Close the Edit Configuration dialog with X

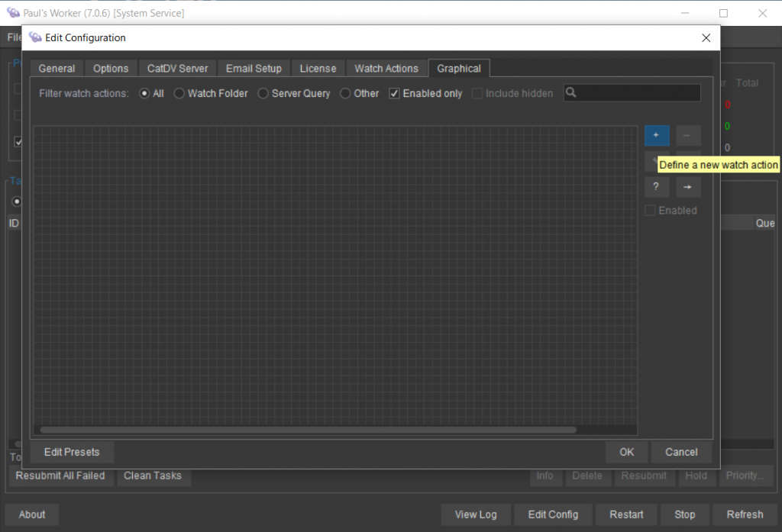pyautogui.click(x=706, y=38)
